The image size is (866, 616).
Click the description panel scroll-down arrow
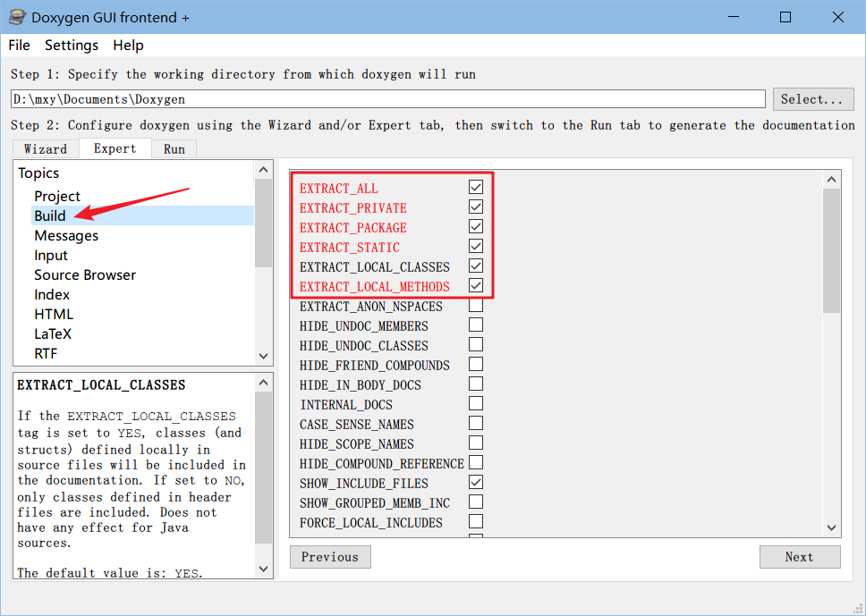(263, 569)
